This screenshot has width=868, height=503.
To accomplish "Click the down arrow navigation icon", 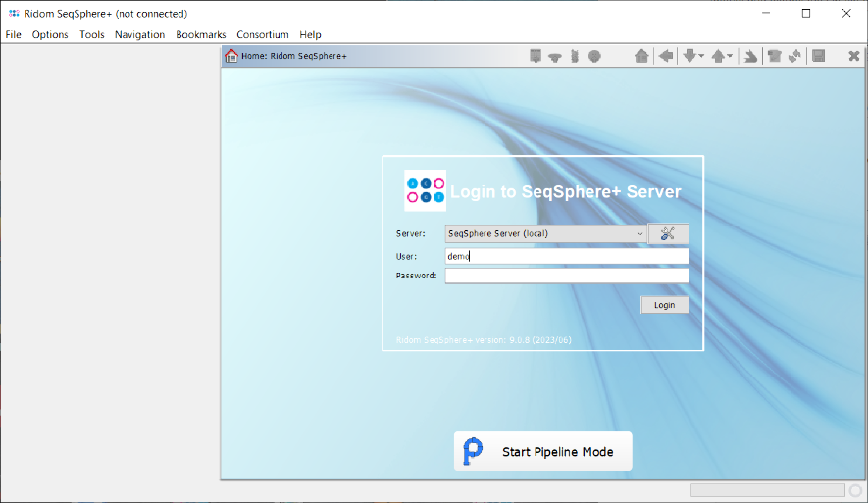I will tap(689, 56).
